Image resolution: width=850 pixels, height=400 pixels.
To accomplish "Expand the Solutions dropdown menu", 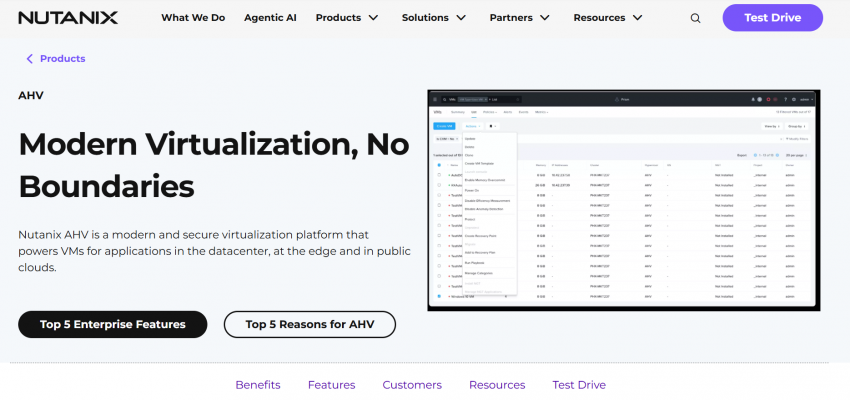I will [x=434, y=18].
